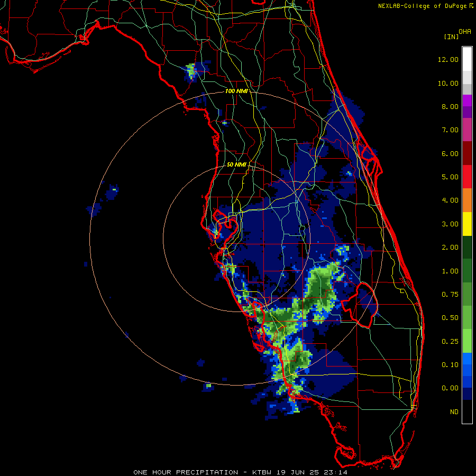Click the 0.50 legend value

coord(450,318)
